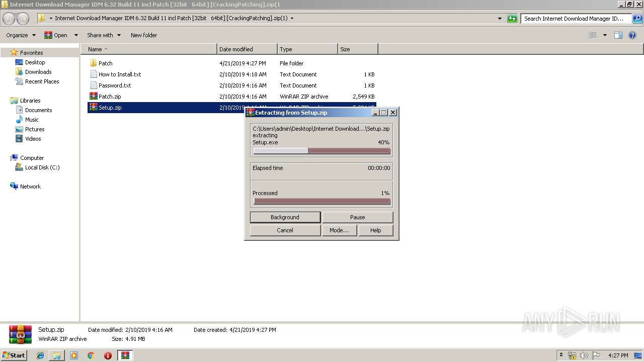The image size is (644, 362).
Task: Click the taskbar clock showing 4:27 PM
Action: pos(618,355)
